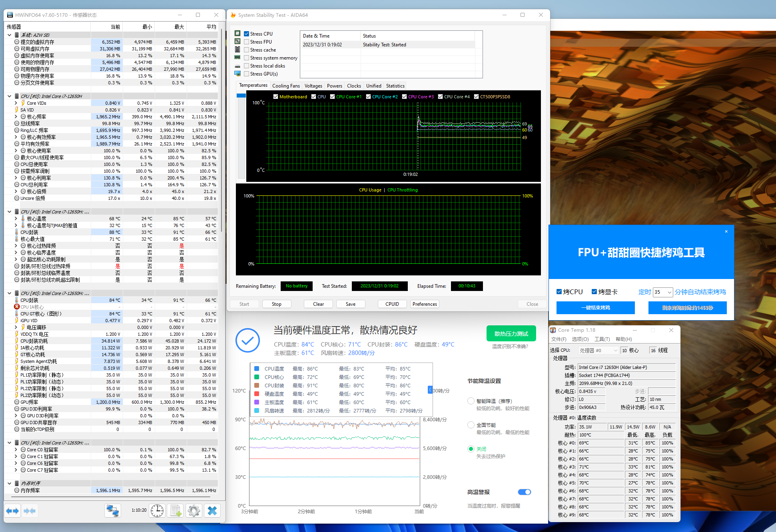
Task: Switch to the Cooling Fans tab
Action: [285, 86]
